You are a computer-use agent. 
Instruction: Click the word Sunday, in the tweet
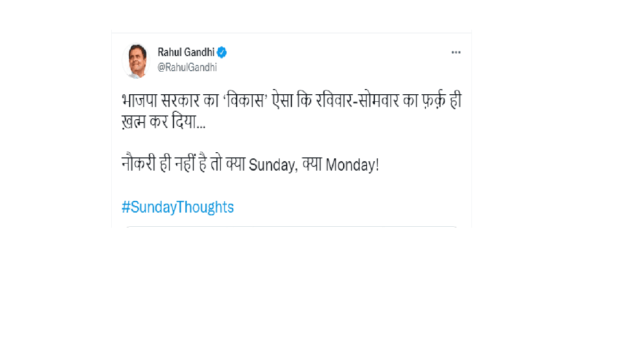[272, 165]
